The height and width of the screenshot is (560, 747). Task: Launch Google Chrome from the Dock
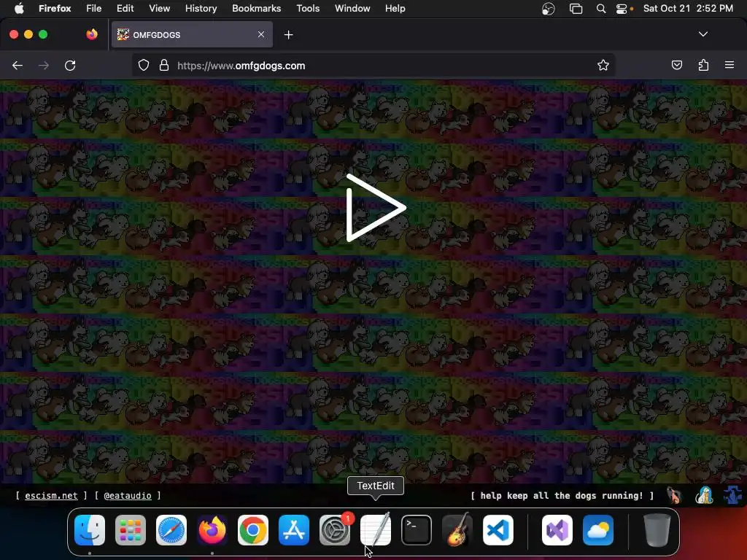[253, 530]
